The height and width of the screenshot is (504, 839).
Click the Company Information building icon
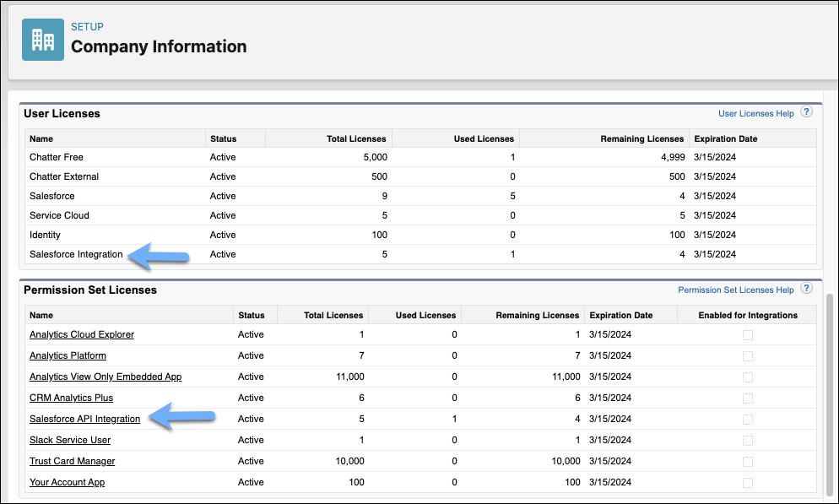[42, 40]
